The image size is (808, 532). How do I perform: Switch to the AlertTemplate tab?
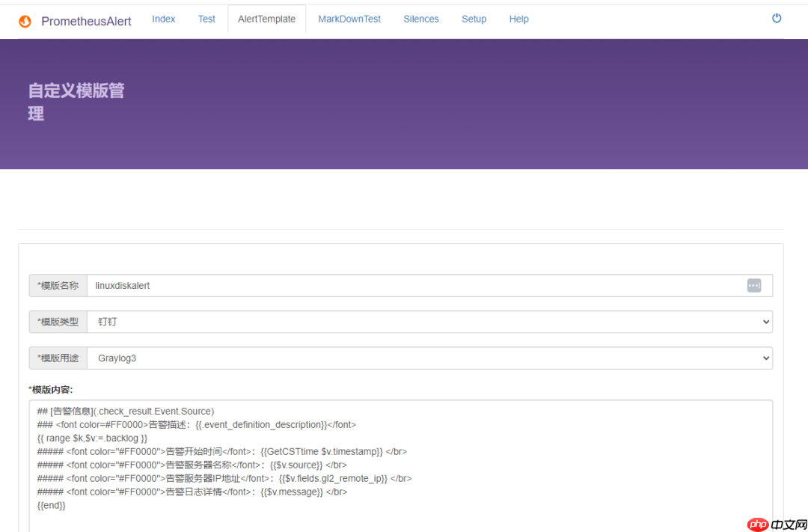266,19
